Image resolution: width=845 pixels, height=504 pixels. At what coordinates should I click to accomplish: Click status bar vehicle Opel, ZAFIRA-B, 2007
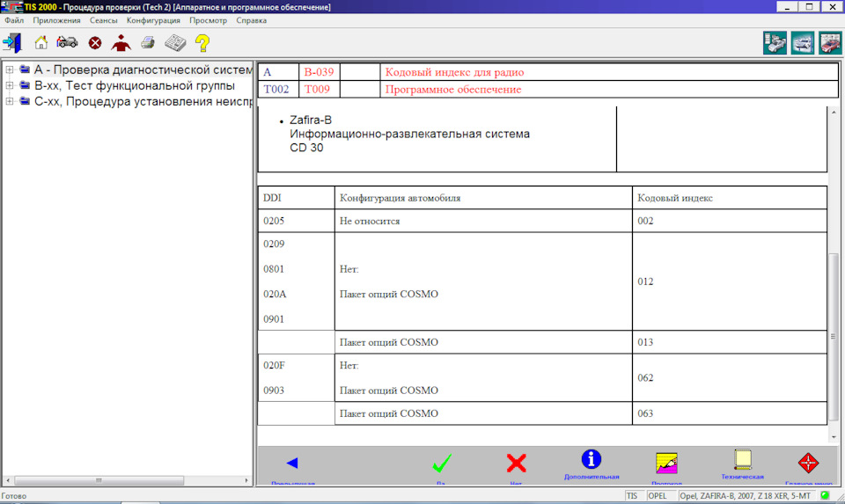point(745,496)
